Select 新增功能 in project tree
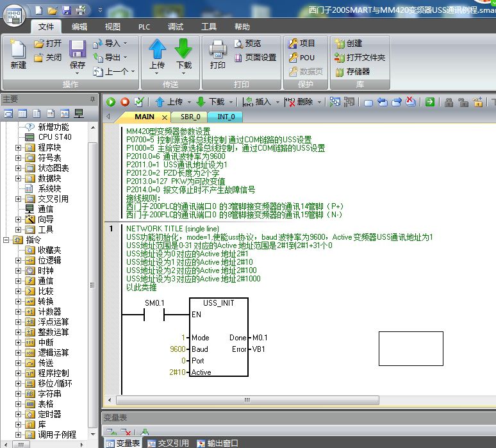Viewport: 496px width, 448px height. 53,127
